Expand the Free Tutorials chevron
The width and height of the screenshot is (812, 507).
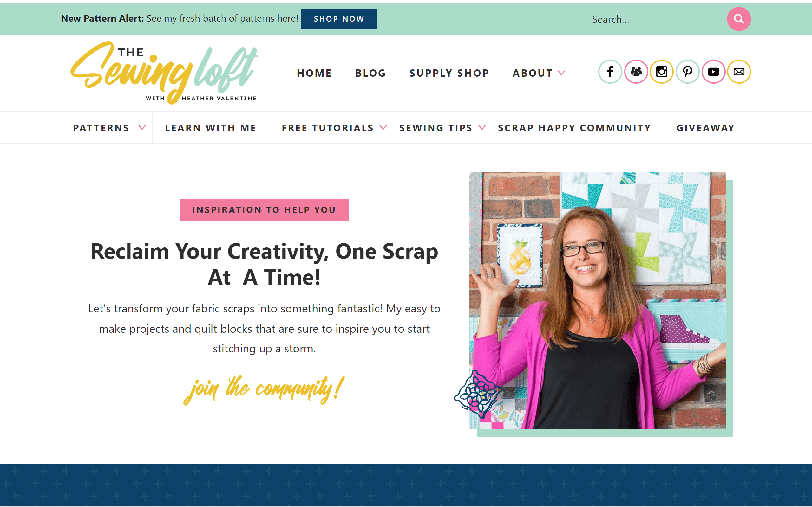pyautogui.click(x=383, y=127)
